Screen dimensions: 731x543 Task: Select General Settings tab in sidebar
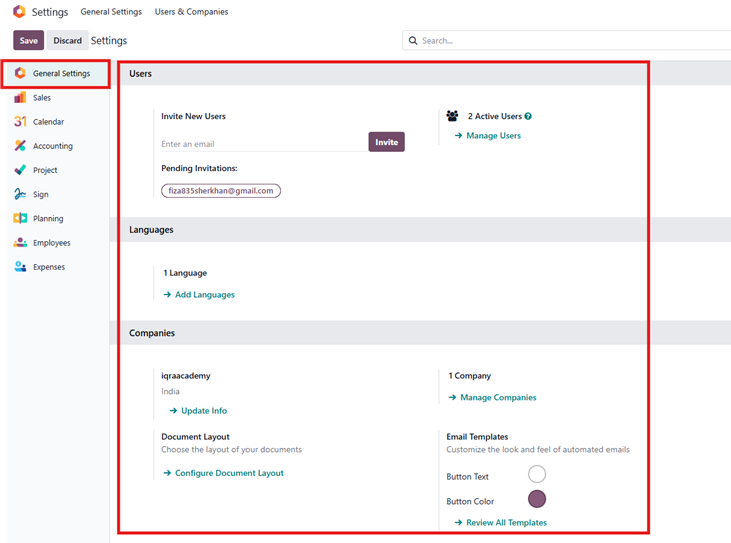pos(60,74)
